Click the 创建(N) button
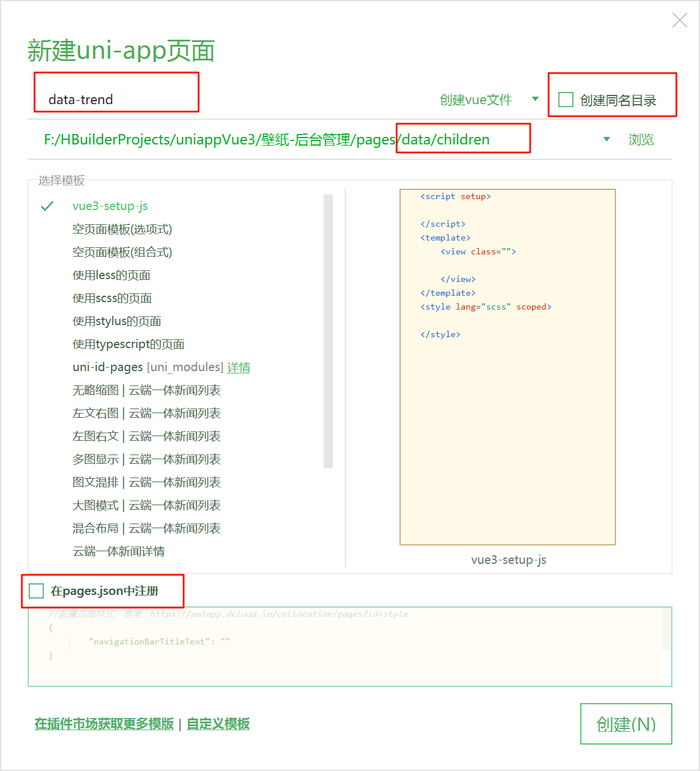This screenshot has height=771, width=700. click(x=626, y=724)
